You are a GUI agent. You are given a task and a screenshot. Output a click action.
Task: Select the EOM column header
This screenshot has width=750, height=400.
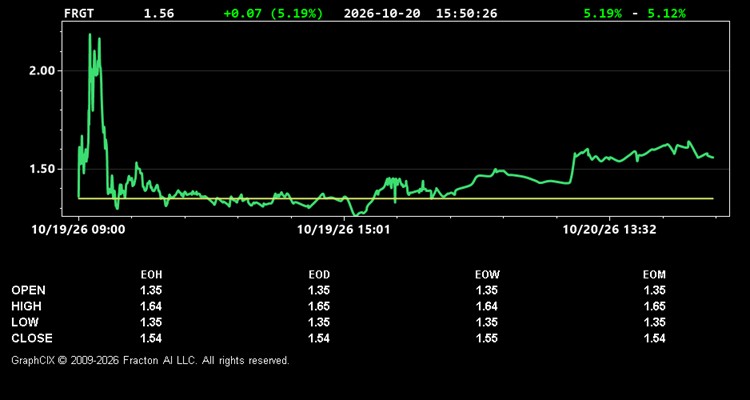point(654,275)
